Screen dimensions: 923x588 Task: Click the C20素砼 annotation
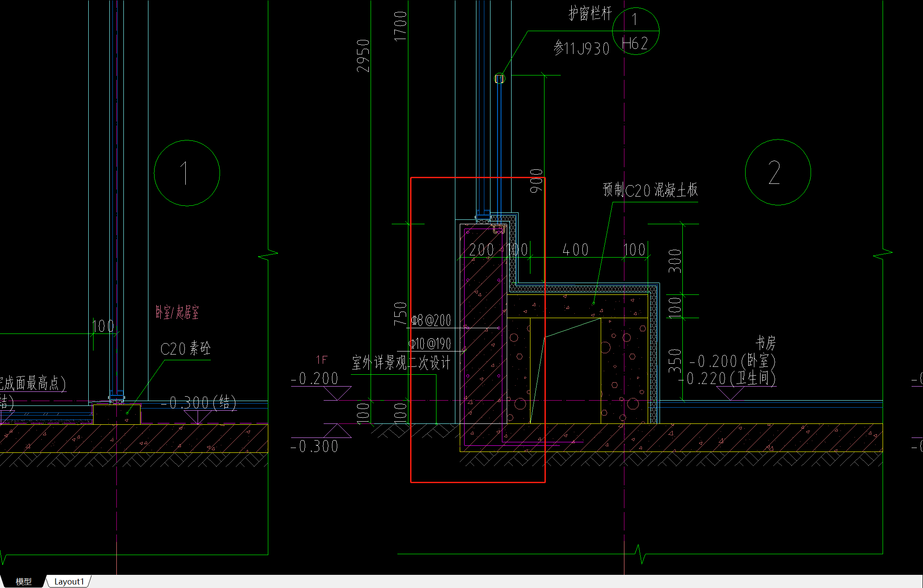(x=185, y=349)
